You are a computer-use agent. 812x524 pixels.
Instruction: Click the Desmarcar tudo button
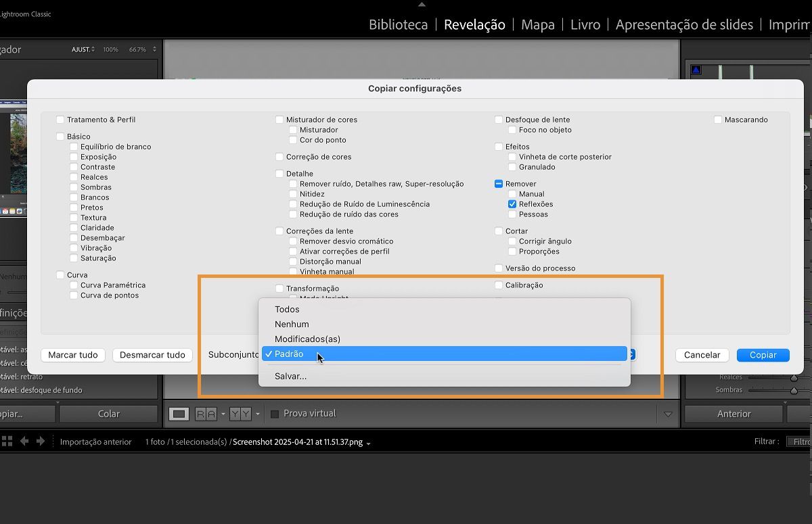152,355
